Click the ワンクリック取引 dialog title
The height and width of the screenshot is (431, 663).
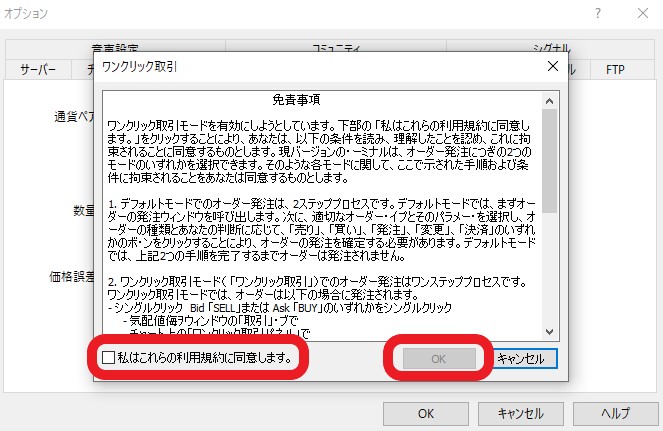140,66
